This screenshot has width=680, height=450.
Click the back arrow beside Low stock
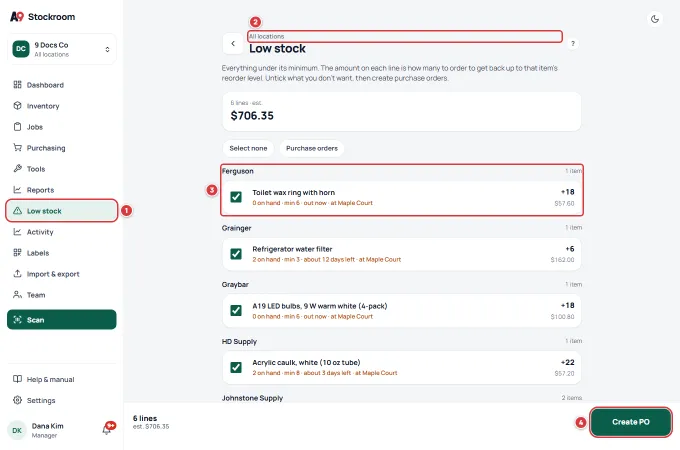[233, 43]
